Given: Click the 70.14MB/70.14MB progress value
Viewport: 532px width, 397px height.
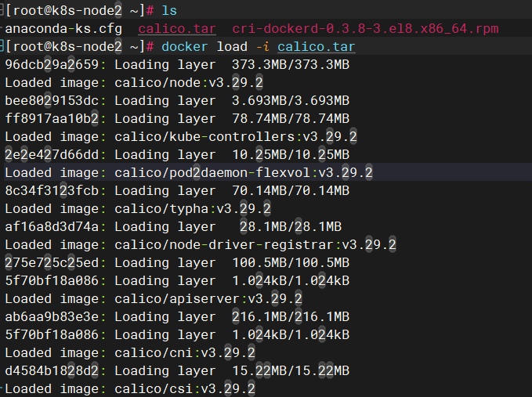Looking at the screenshot, I should (291, 190).
